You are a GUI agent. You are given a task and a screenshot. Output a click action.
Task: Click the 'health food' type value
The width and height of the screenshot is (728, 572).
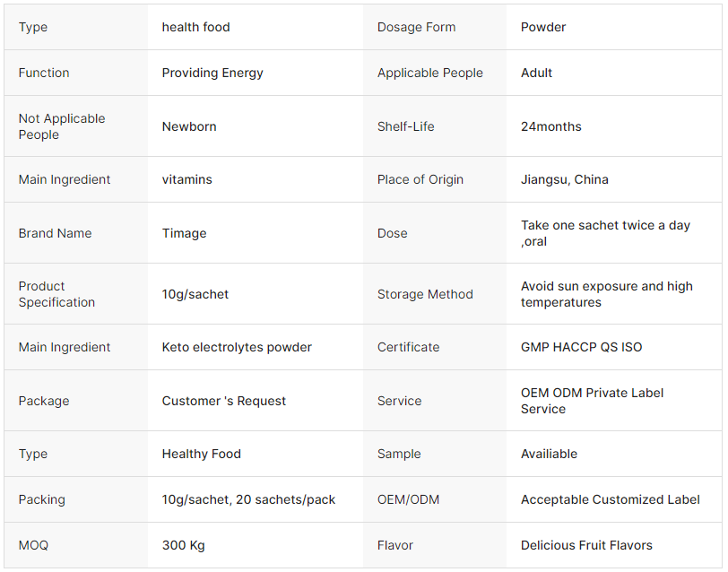point(195,27)
